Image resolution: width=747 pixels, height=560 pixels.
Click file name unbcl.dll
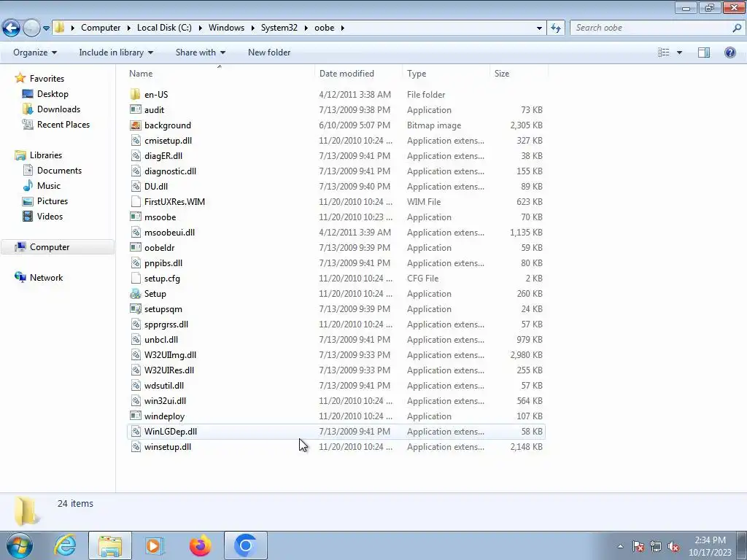[x=161, y=340]
